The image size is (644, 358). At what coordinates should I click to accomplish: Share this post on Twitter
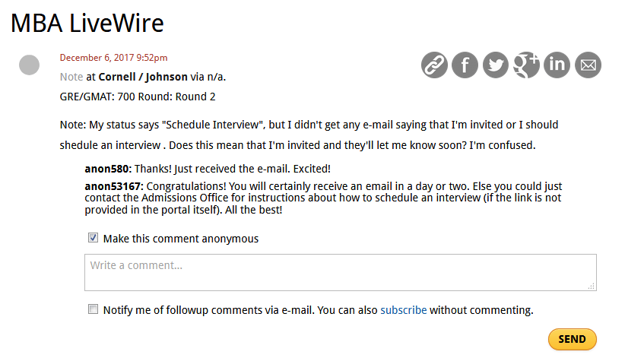(x=496, y=65)
